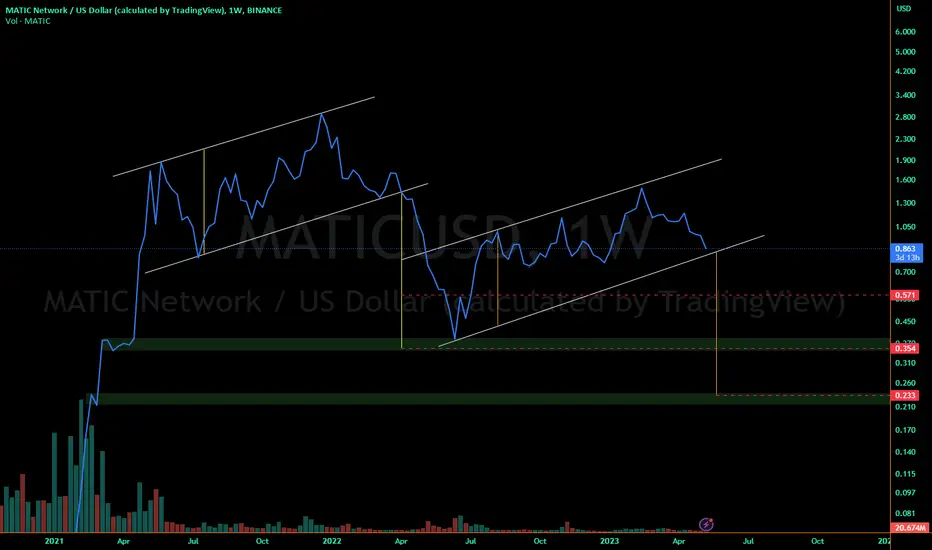The height and width of the screenshot is (550, 932).
Task: Click the 1.600 price axis label
Action: pyautogui.click(x=905, y=180)
